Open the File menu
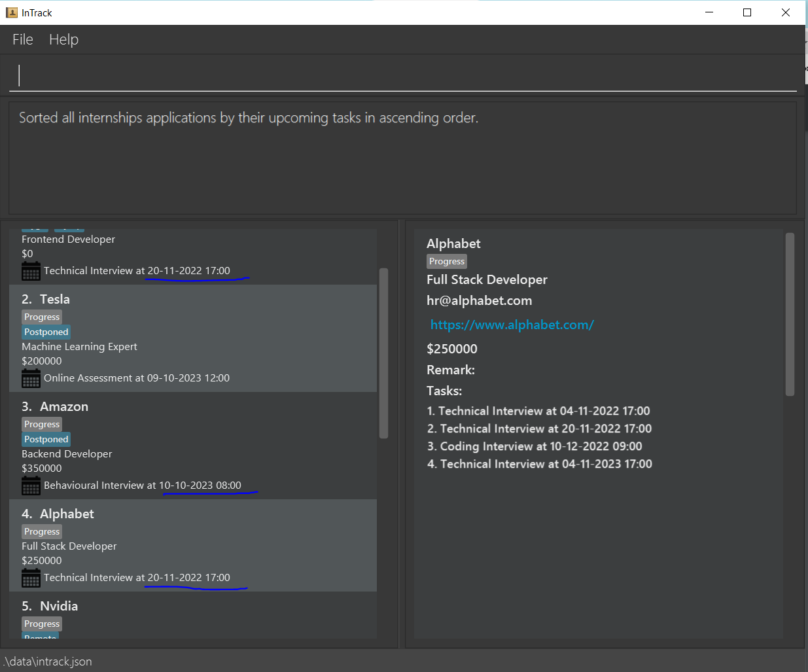This screenshot has width=808, height=672. [23, 39]
